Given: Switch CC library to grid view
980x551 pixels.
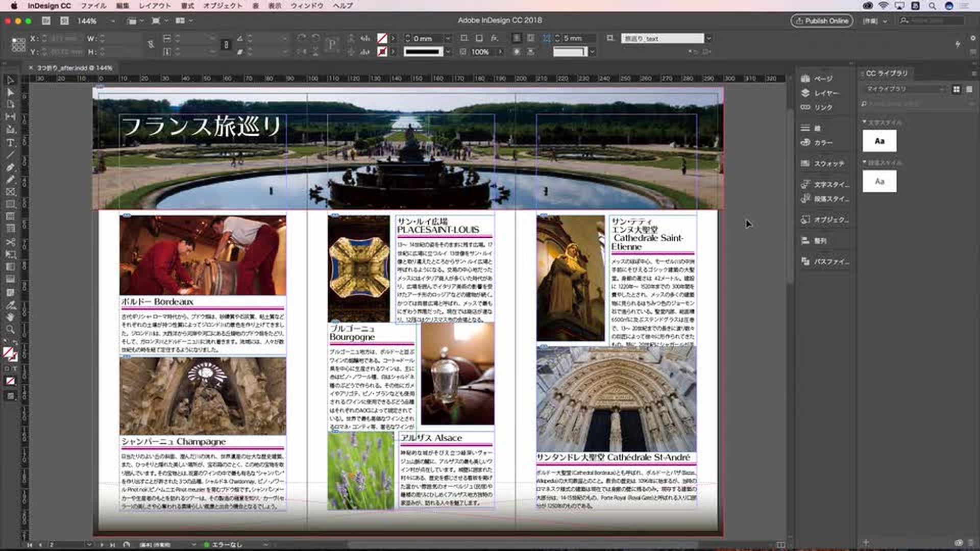Looking at the screenshot, I should pyautogui.click(x=956, y=89).
